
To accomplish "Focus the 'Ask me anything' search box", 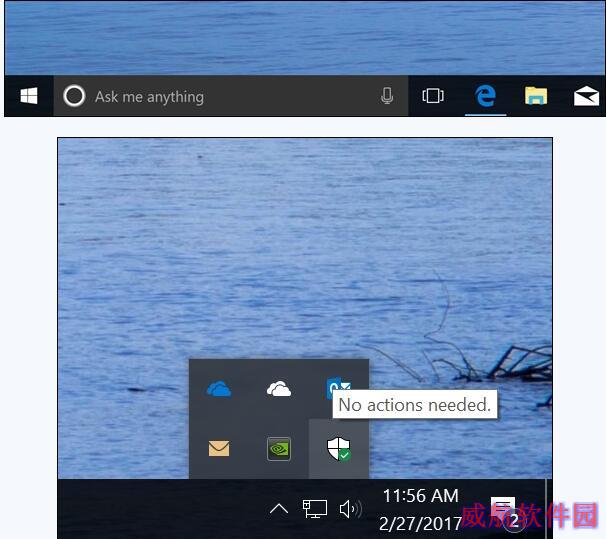I will click(231, 96).
